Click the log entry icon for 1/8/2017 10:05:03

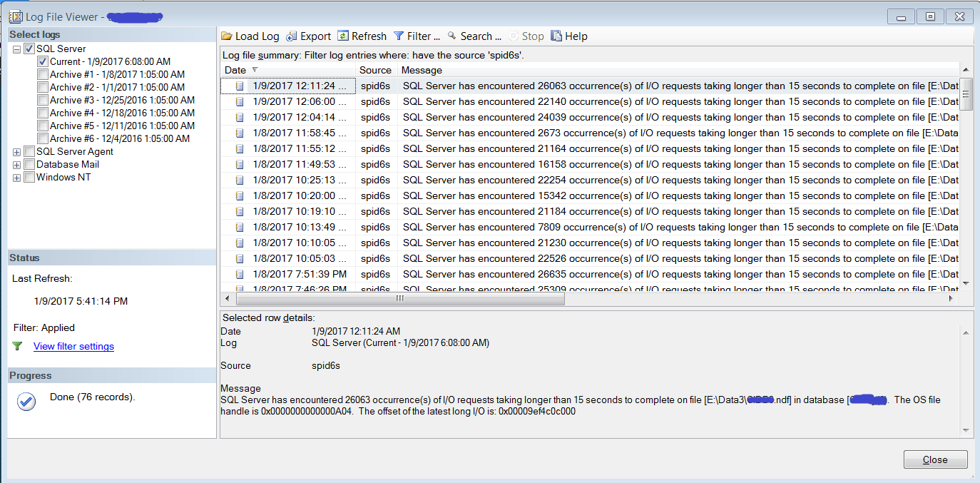240,258
